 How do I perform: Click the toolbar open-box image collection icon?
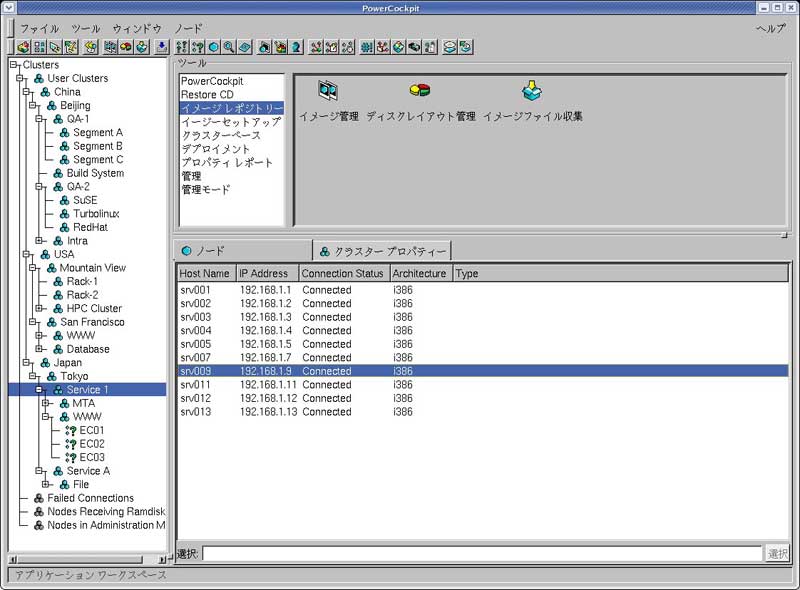tap(142, 47)
